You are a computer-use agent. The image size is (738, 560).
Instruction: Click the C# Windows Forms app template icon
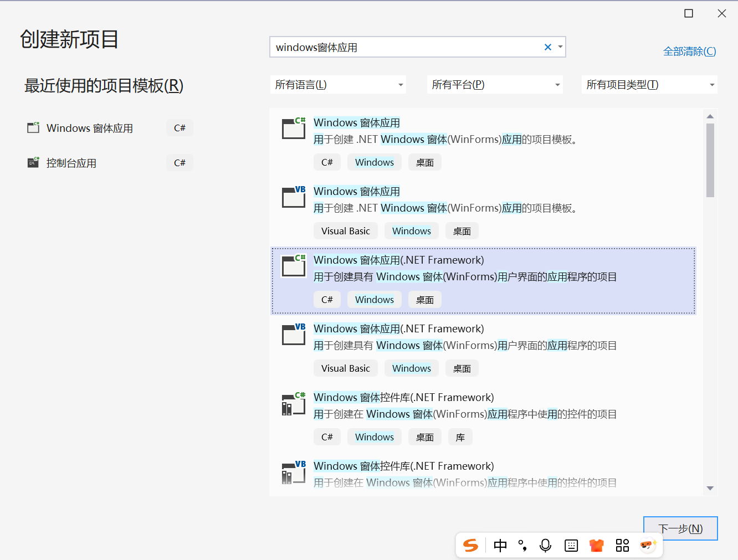pos(294,128)
